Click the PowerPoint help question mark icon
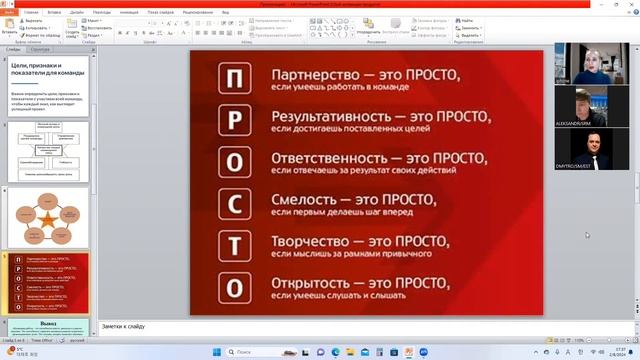This screenshot has height=360, width=640. click(636, 13)
